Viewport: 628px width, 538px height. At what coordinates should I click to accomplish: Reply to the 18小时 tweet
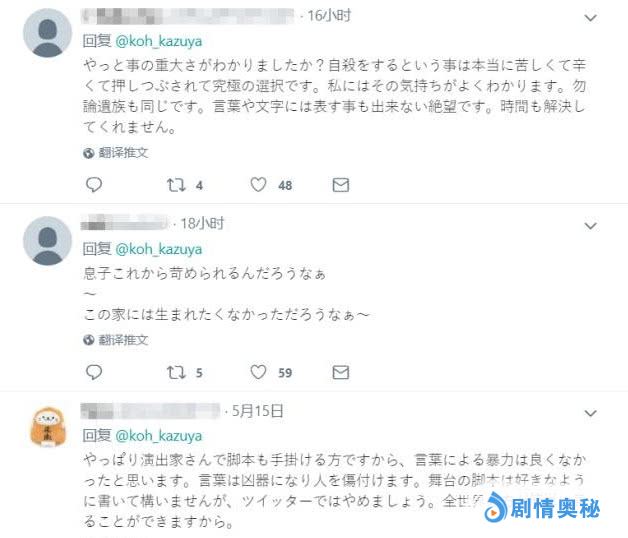tap(94, 373)
